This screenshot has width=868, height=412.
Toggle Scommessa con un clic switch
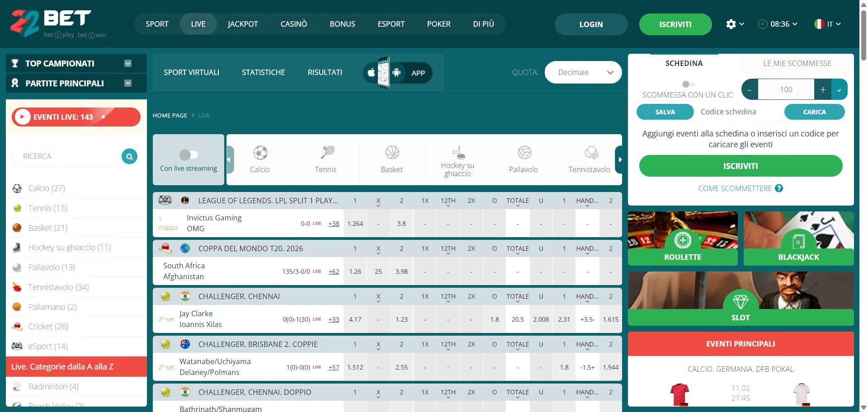689,84
